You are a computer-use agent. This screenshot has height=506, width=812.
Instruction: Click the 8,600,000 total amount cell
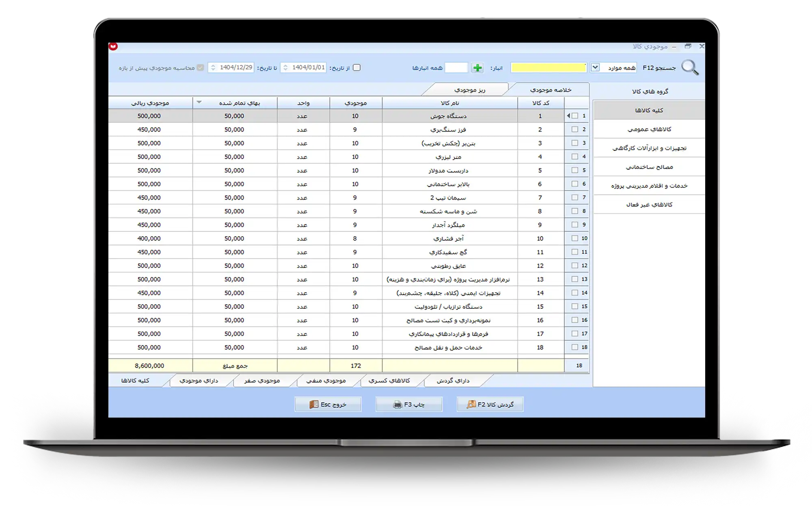click(x=149, y=366)
